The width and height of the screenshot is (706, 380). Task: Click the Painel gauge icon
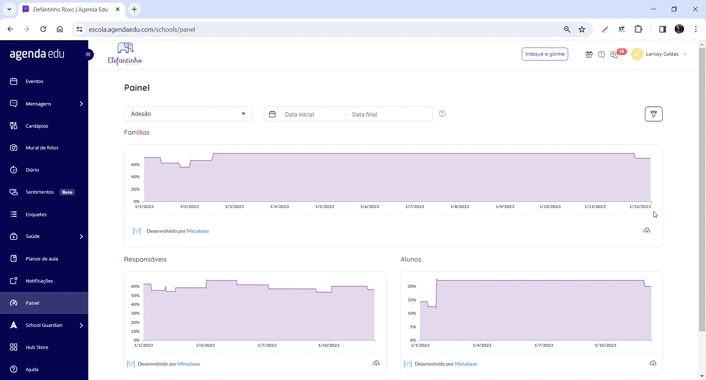click(x=14, y=303)
